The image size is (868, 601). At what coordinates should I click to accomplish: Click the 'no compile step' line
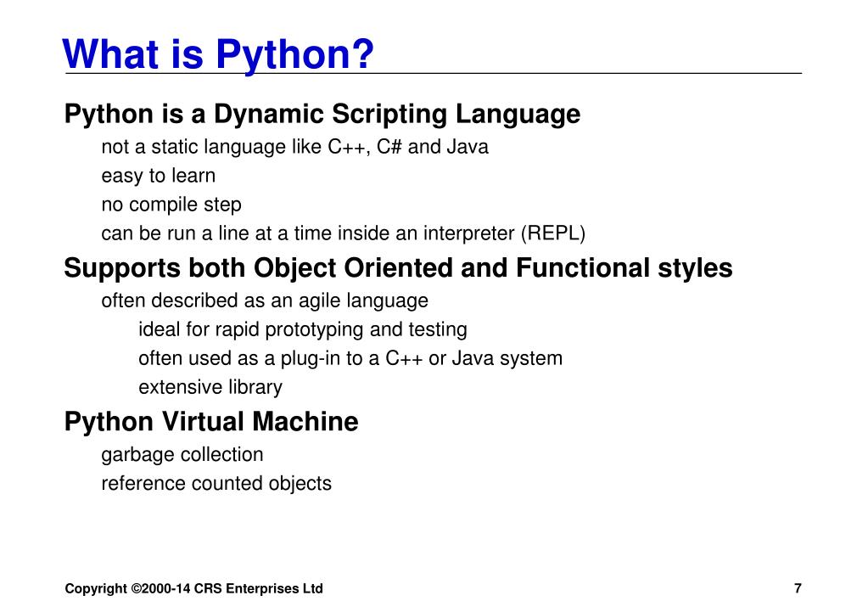[x=171, y=205]
